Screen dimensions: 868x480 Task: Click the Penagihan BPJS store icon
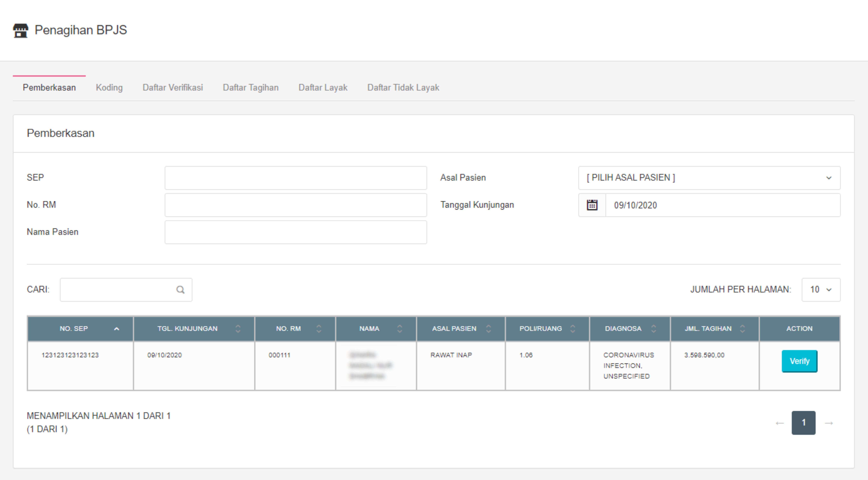[x=21, y=31]
